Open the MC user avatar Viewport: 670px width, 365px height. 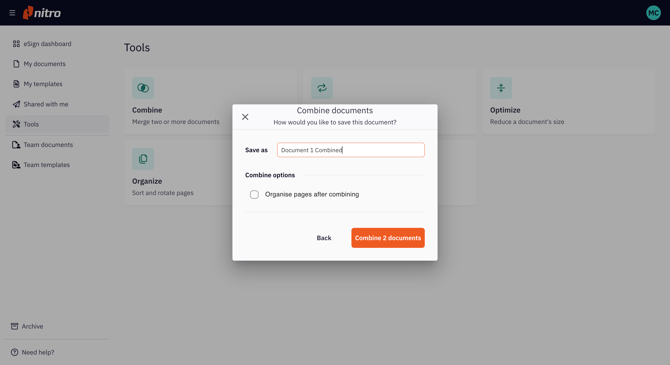(x=653, y=13)
